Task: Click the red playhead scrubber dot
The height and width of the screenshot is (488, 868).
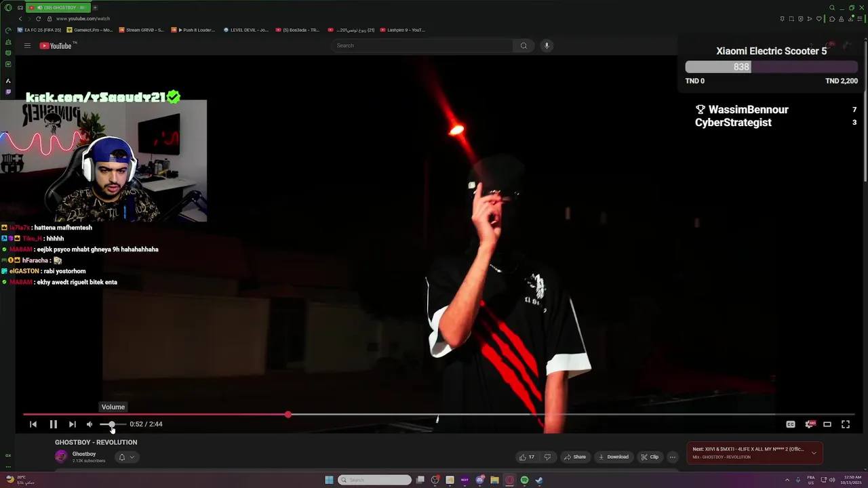Action: click(x=288, y=414)
